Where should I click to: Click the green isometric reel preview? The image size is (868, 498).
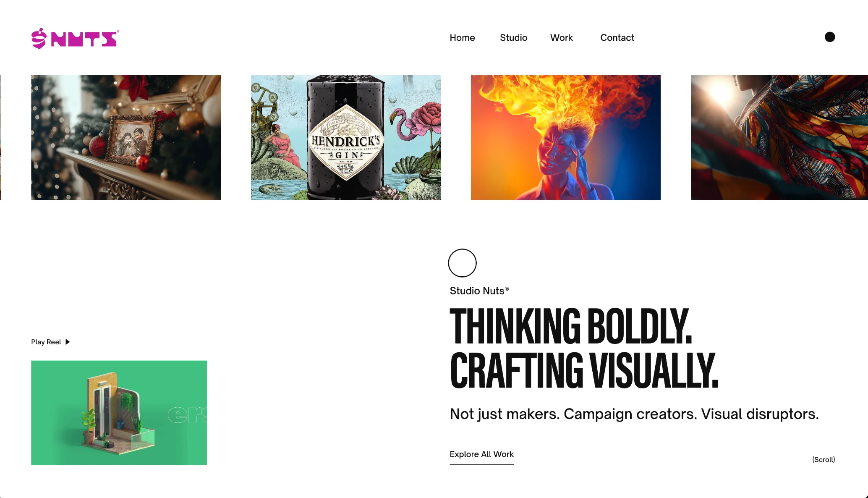pos(119,412)
